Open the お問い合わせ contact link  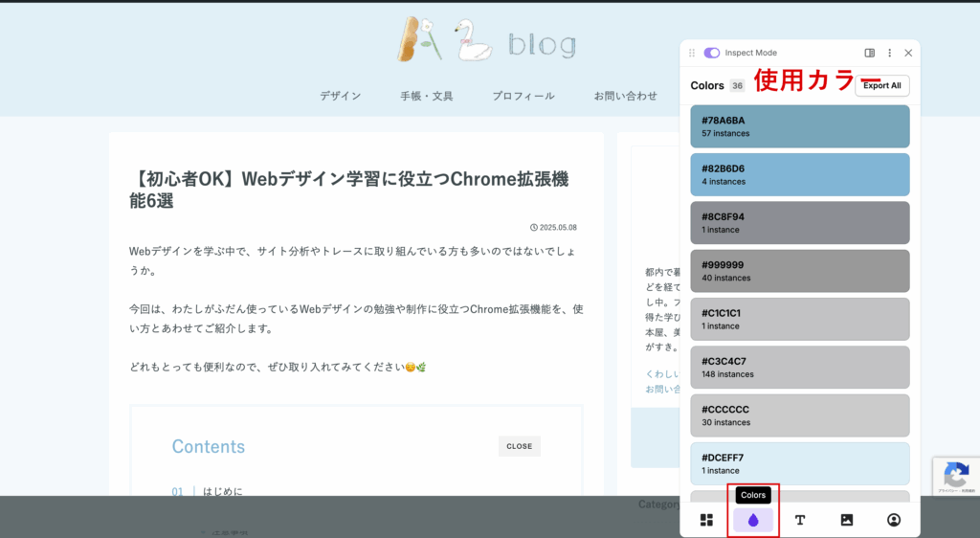coord(625,96)
